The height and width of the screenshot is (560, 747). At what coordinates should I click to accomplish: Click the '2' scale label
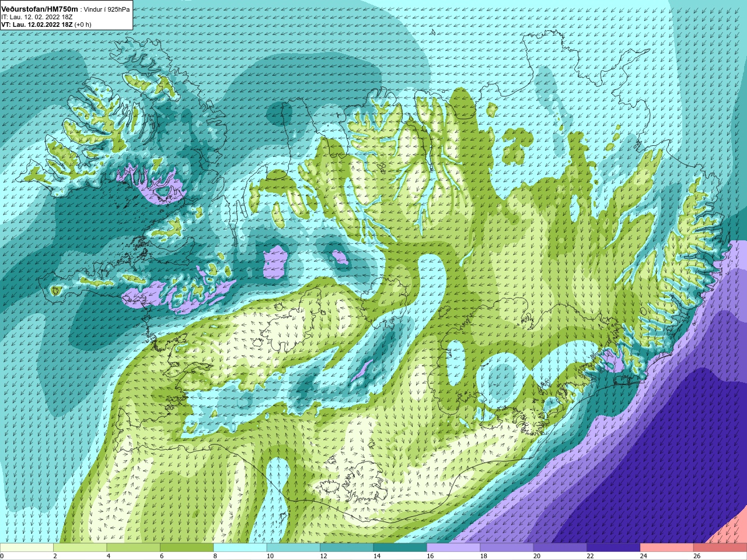pos(55,556)
